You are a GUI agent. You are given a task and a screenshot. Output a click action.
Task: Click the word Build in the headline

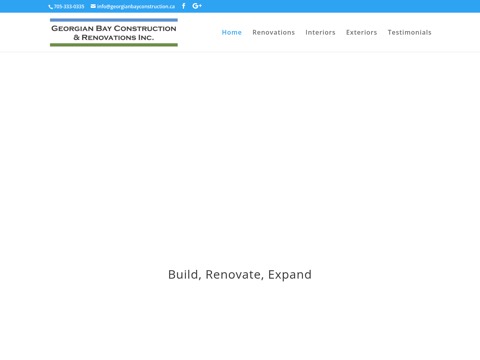click(x=184, y=275)
